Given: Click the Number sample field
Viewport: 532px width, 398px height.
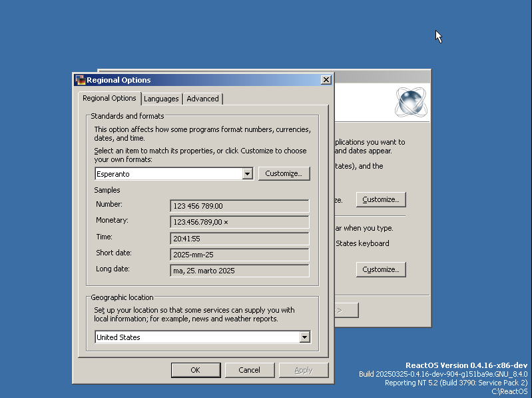Looking at the screenshot, I should (240, 206).
